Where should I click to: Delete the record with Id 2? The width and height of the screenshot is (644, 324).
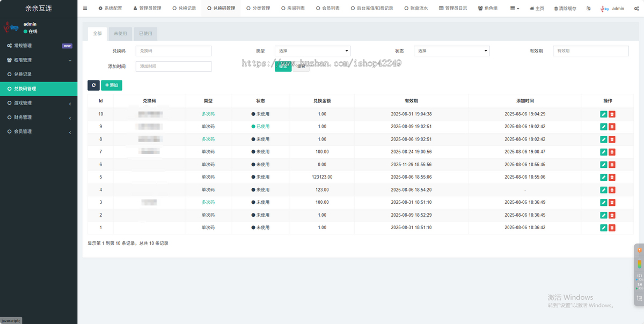pos(612,215)
